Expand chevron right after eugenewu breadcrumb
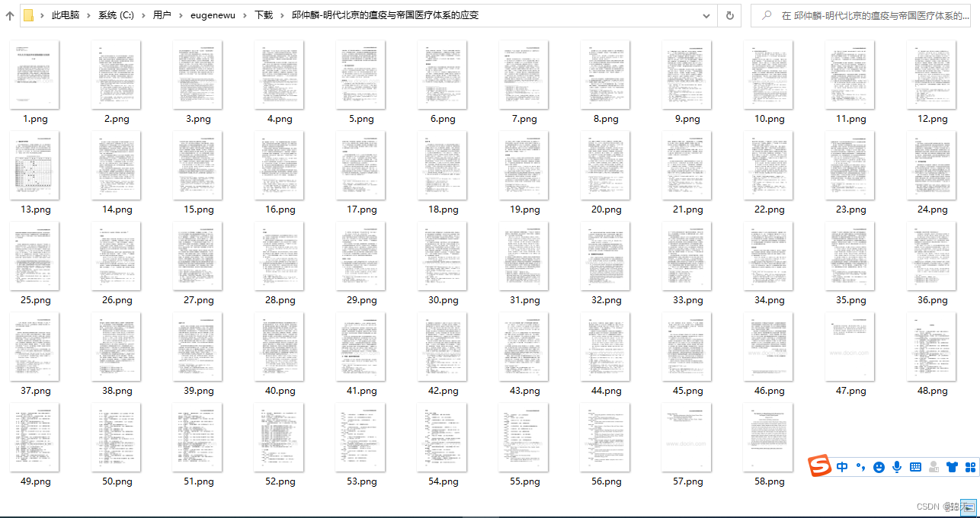980x518 pixels. pyautogui.click(x=245, y=15)
